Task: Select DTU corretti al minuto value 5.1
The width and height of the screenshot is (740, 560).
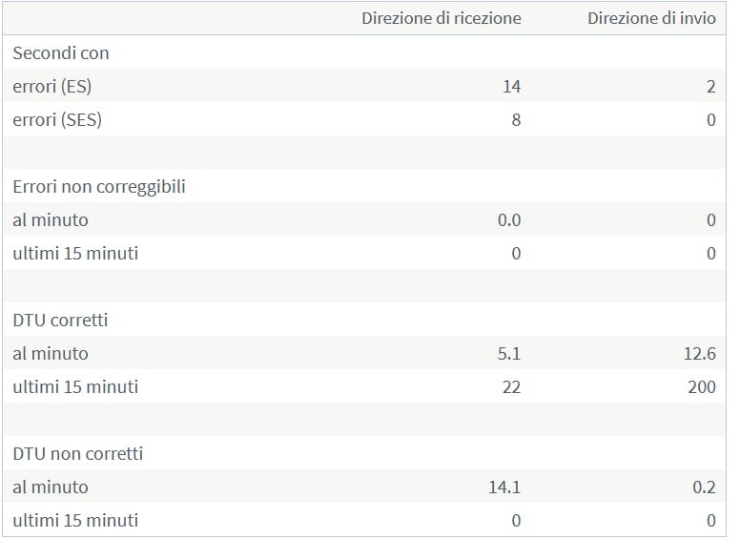Action: pos(509,354)
